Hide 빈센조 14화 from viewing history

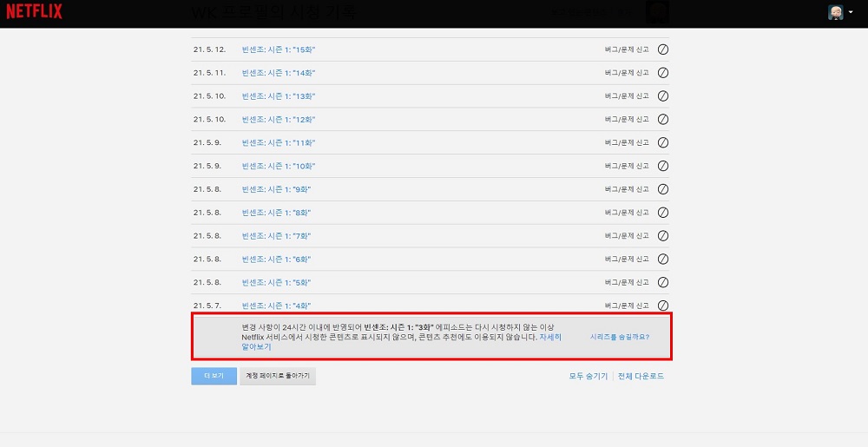click(662, 72)
